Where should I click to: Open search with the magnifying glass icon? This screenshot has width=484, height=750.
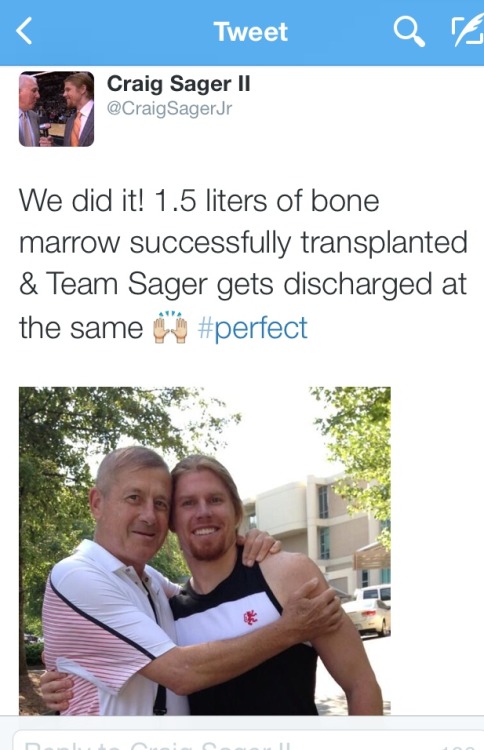409,32
